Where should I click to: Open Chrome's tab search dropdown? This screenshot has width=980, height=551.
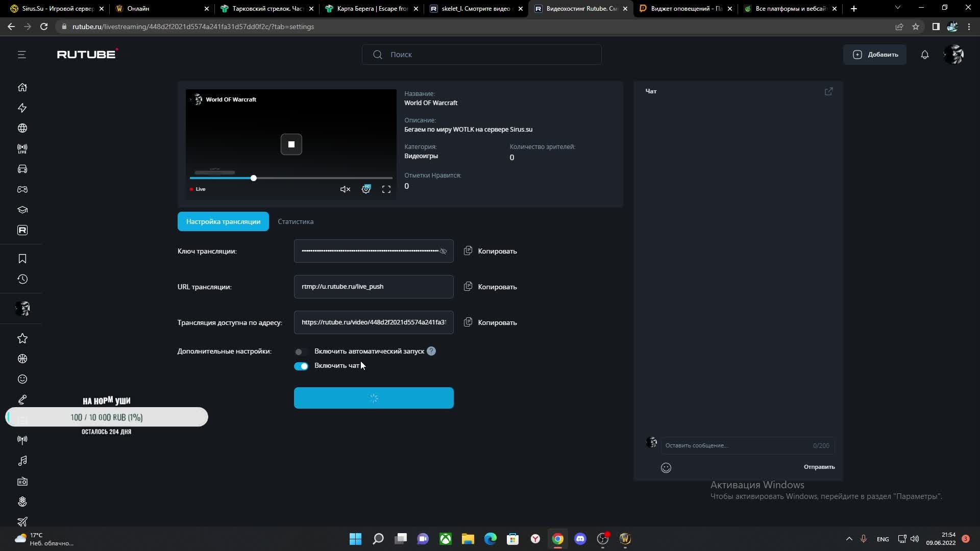click(x=898, y=8)
